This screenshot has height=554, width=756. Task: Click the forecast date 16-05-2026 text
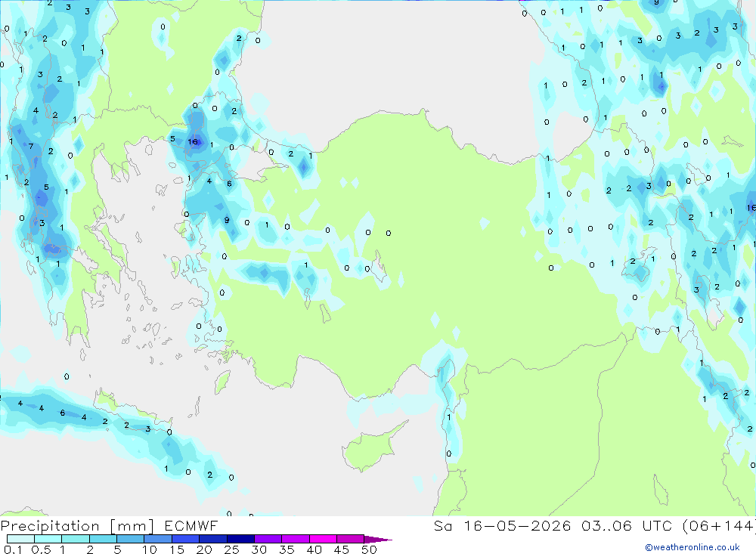[517, 526]
